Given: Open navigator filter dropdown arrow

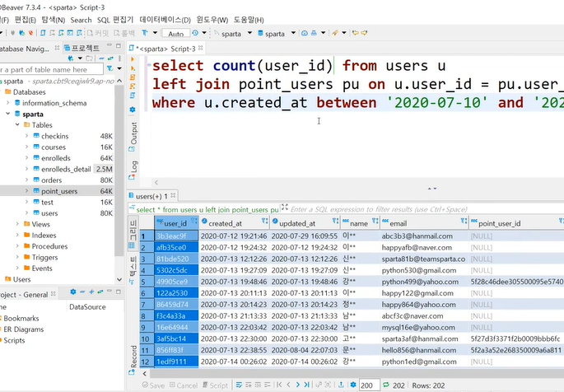Looking at the screenshot, I should (x=119, y=68).
